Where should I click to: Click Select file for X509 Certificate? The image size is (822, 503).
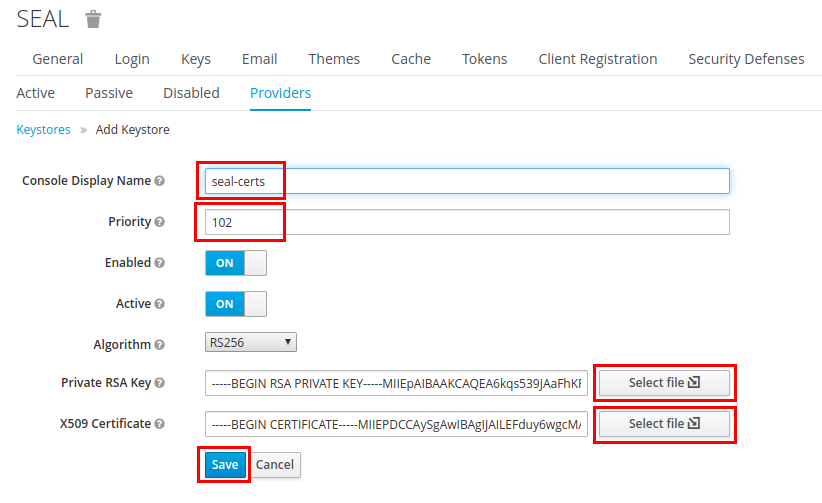click(664, 424)
